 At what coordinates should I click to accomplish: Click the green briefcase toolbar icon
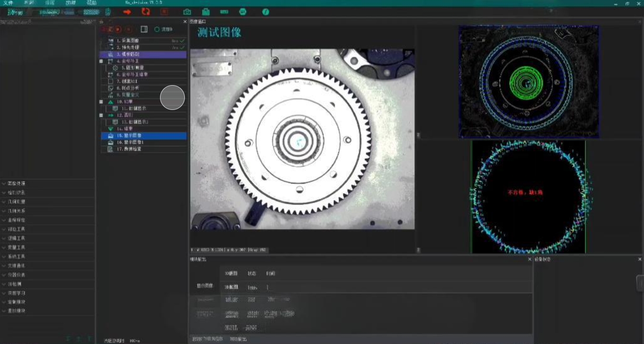point(206,12)
